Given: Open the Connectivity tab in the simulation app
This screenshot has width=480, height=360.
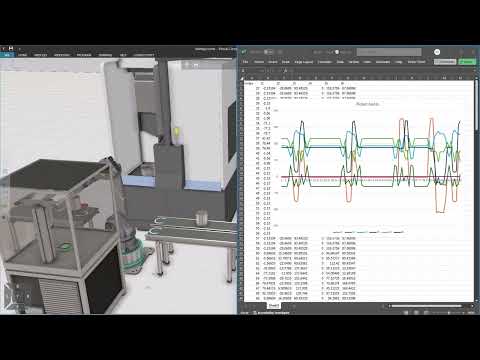Looking at the screenshot, I should 144,55.
